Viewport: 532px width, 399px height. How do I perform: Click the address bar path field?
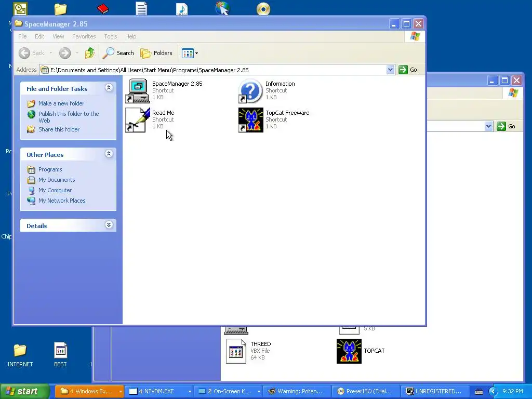[x=213, y=70]
